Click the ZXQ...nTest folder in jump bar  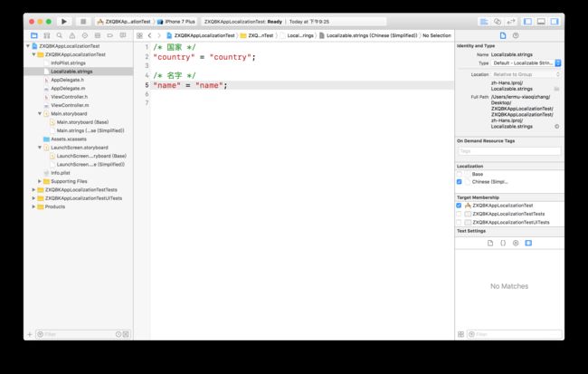pos(257,35)
